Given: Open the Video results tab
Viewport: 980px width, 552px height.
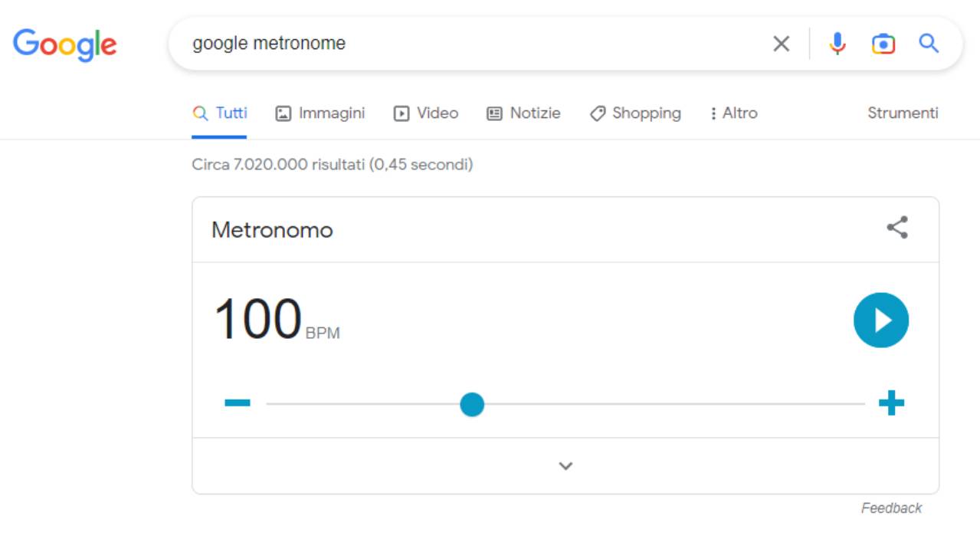Looking at the screenshot, I should [x=426, y=113].
